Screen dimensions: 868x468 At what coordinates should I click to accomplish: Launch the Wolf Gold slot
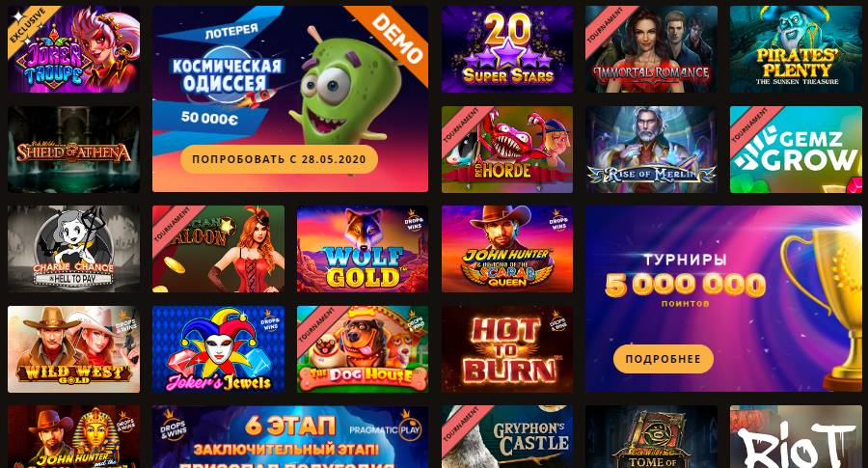coord(363,249)
